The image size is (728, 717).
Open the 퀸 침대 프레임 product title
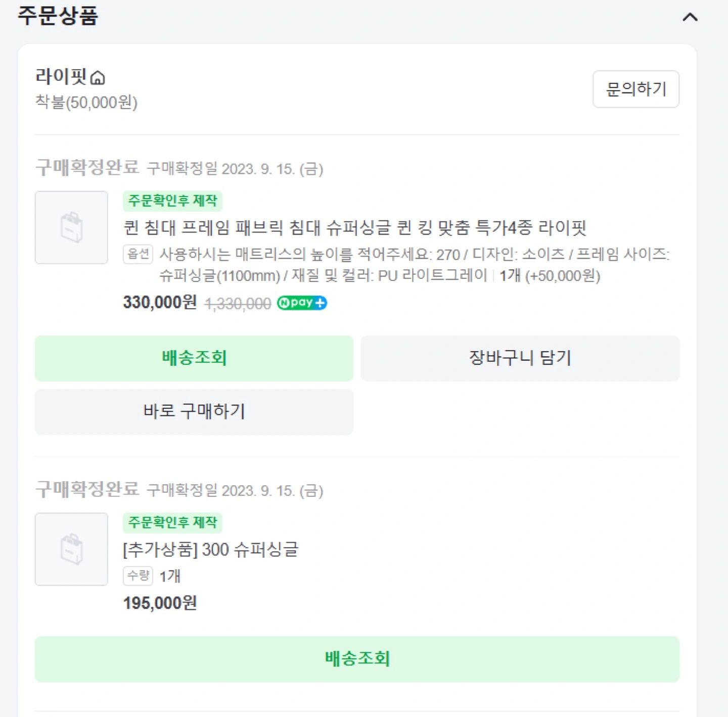(x=355, y=227)
